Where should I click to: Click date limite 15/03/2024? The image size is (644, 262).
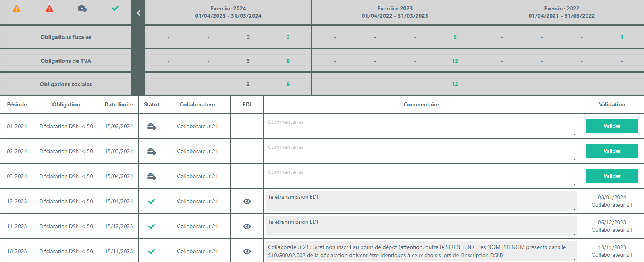point(119,151)
